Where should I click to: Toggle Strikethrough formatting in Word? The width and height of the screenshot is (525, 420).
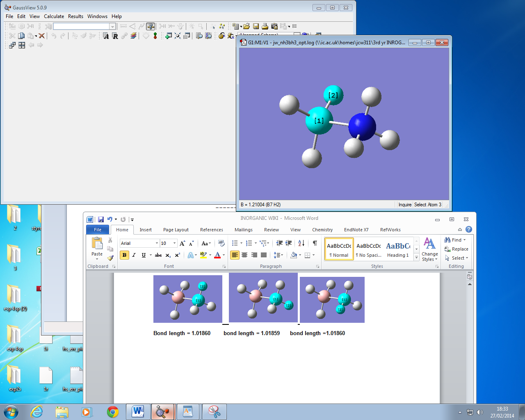[158, 255]
